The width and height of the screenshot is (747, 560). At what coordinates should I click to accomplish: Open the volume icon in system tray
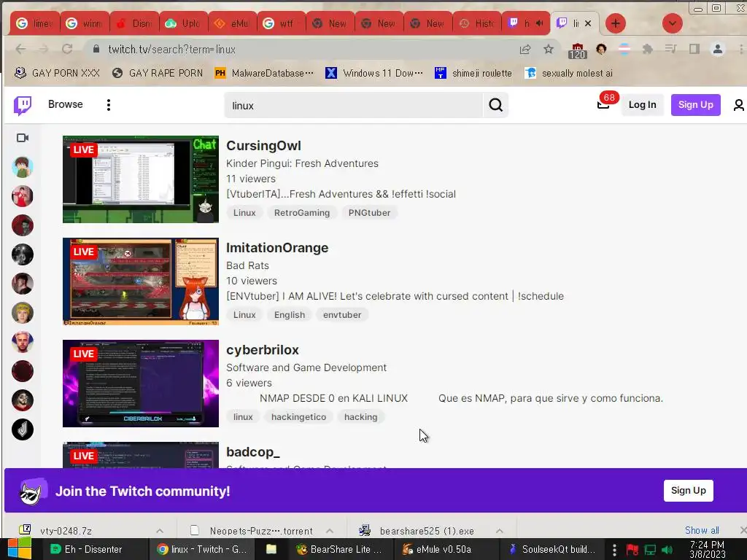(x=667, y=550)
